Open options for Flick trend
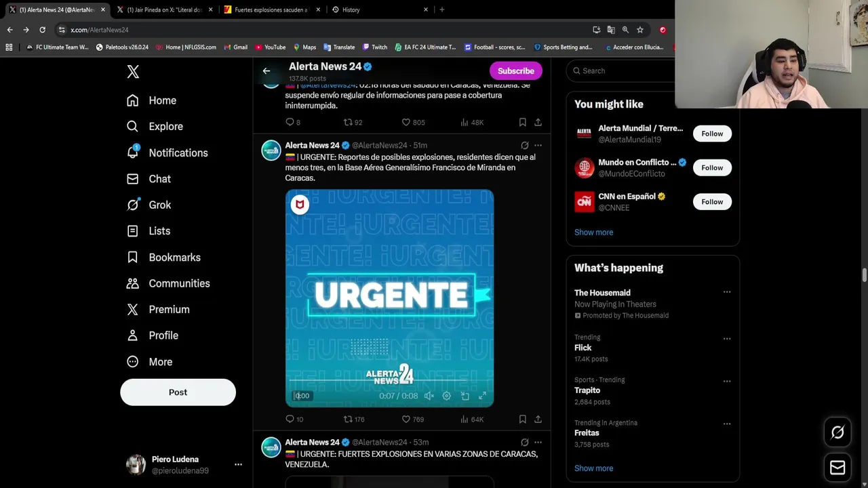This screenshot has width=868, height=488. tap(727, 338)
